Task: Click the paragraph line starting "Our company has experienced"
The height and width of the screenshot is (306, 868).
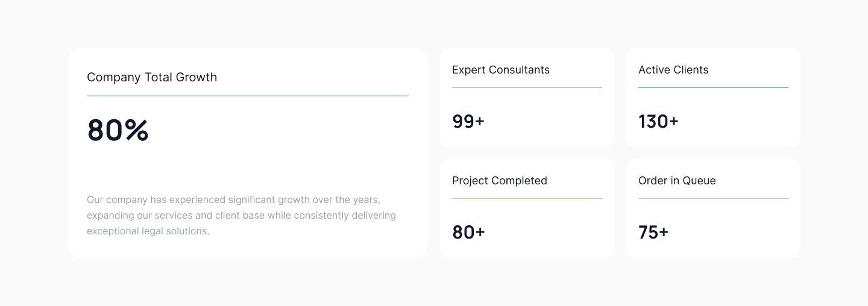Action: pyautogui.click(x=233, y=199)
